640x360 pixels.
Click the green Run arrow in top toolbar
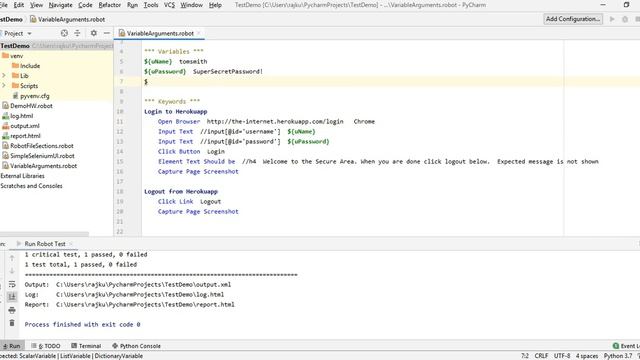coord(612,19)
